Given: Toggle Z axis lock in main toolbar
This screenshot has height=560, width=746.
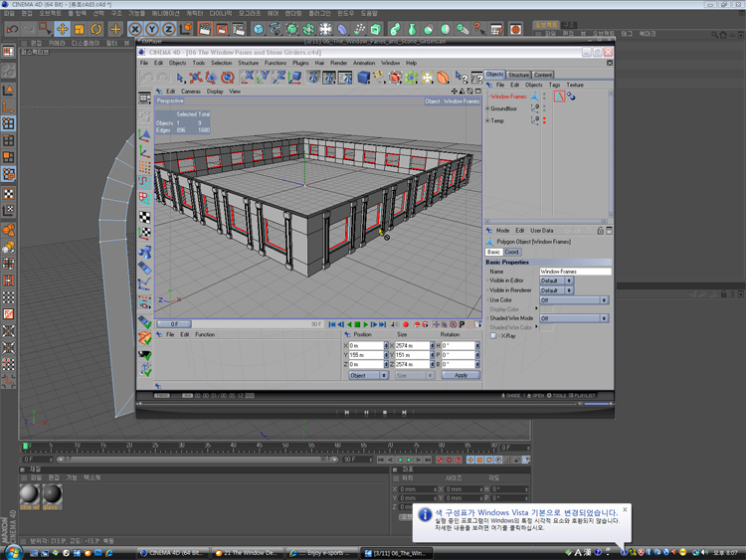Looking at the screenshot, I should tap(168, 29).
